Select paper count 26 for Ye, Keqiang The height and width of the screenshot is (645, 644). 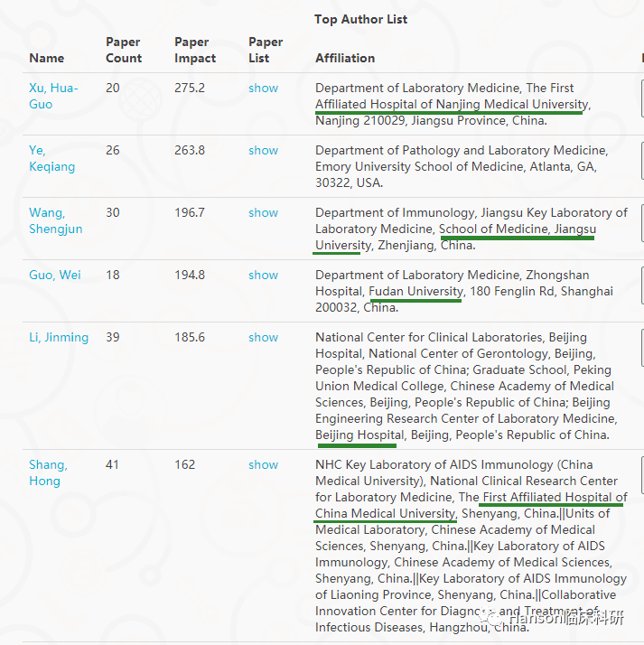click(112, 150)
